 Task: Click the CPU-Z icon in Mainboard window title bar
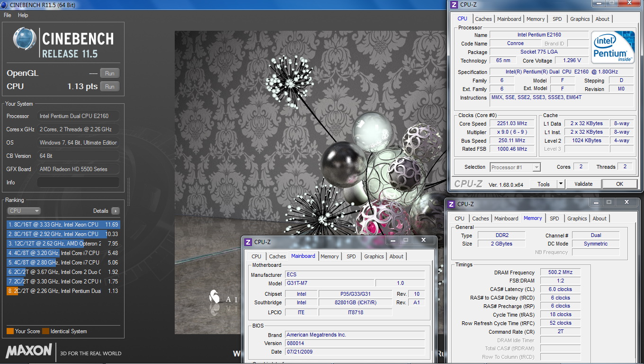pyautogui.click(x=248, y=242)
